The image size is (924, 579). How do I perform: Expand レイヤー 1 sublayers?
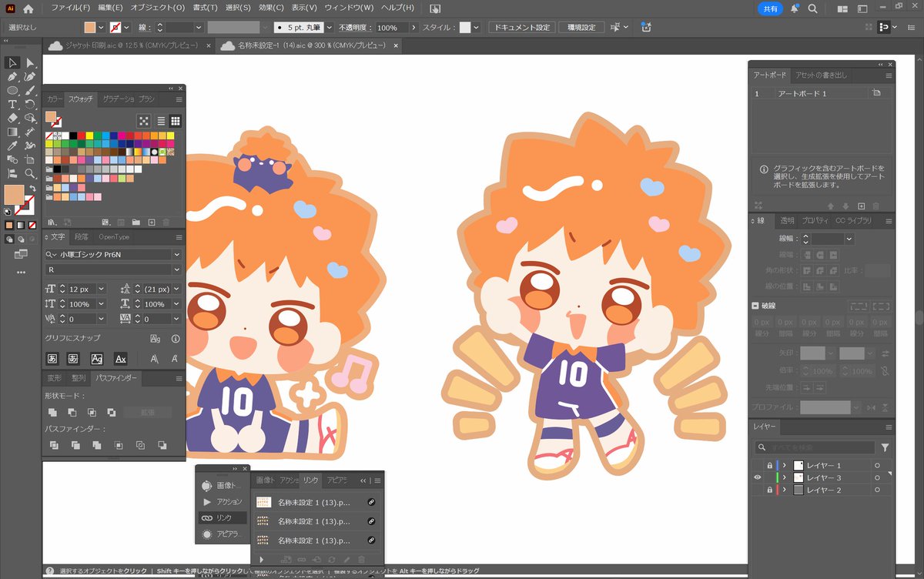click(x=785, y=466)
